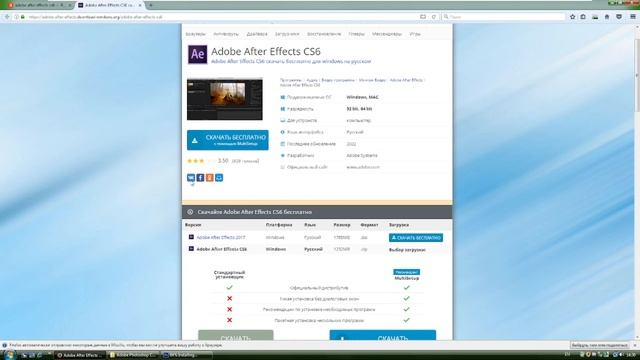This screenshot has height=360, width=640.
Task: Dismiss the Firefox notification bar with X
Action: click(635, 345)
